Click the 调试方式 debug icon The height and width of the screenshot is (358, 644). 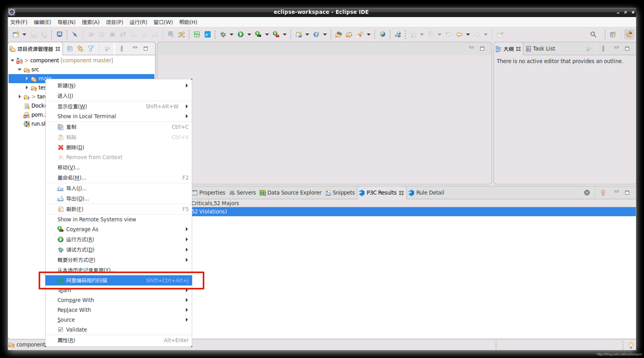click(x=61, y=249)
